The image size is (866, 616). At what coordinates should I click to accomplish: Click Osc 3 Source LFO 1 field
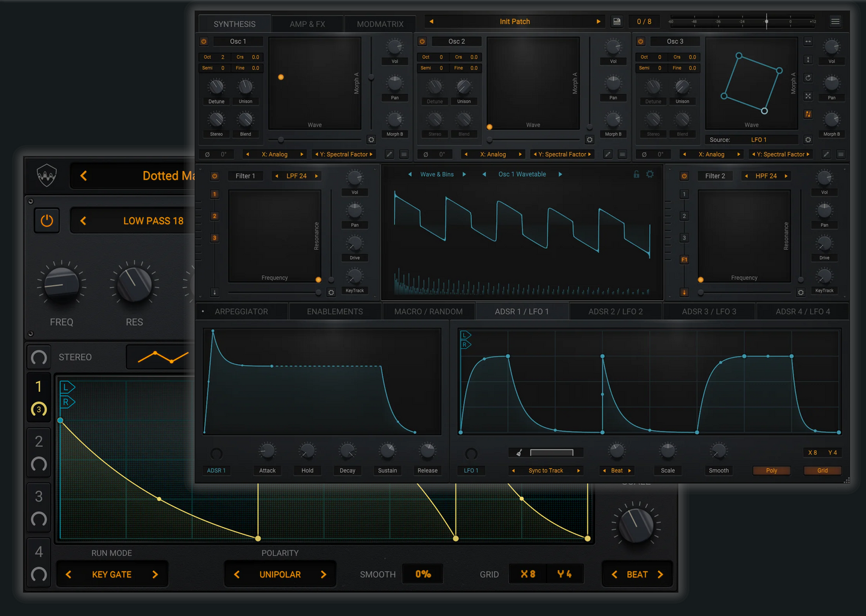(759, 140)
